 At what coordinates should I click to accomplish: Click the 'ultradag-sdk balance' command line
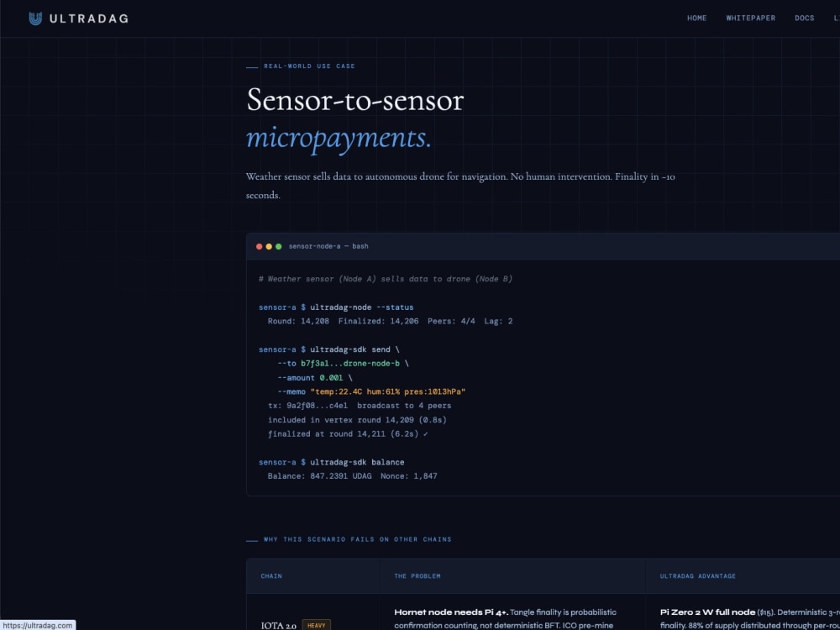[x=331, y=462]
